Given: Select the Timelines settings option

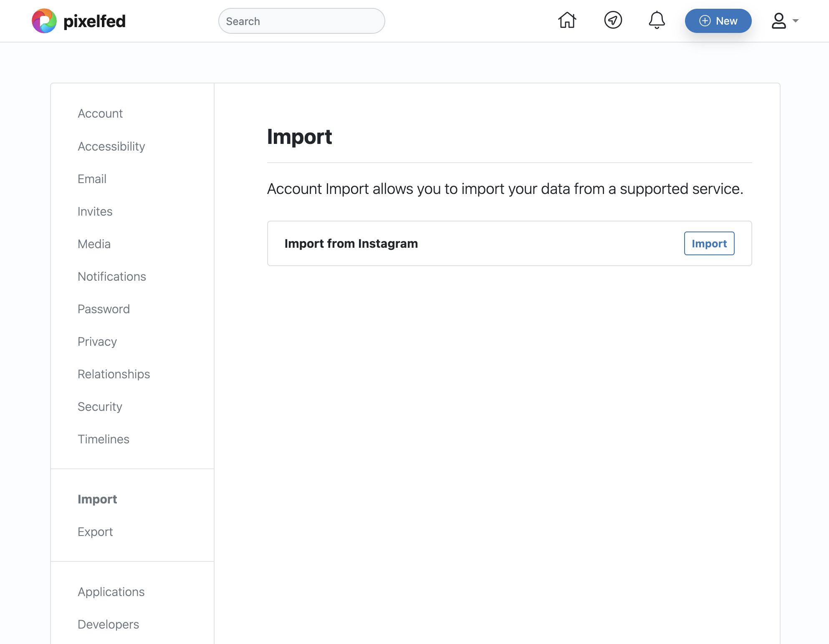Looking at the screenshot, I should pyautogui.click(x=104, y=439).
